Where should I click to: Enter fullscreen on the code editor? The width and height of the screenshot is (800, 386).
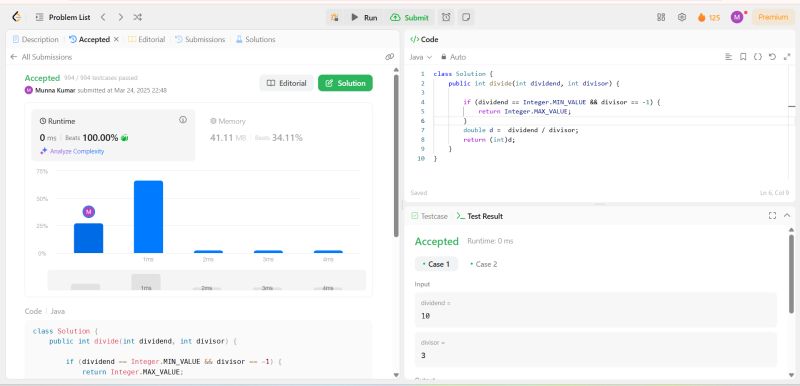point(787,57)
